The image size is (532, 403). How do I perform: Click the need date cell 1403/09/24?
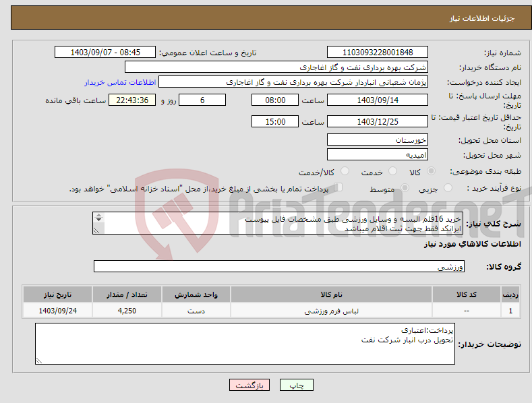coord(58,311)
